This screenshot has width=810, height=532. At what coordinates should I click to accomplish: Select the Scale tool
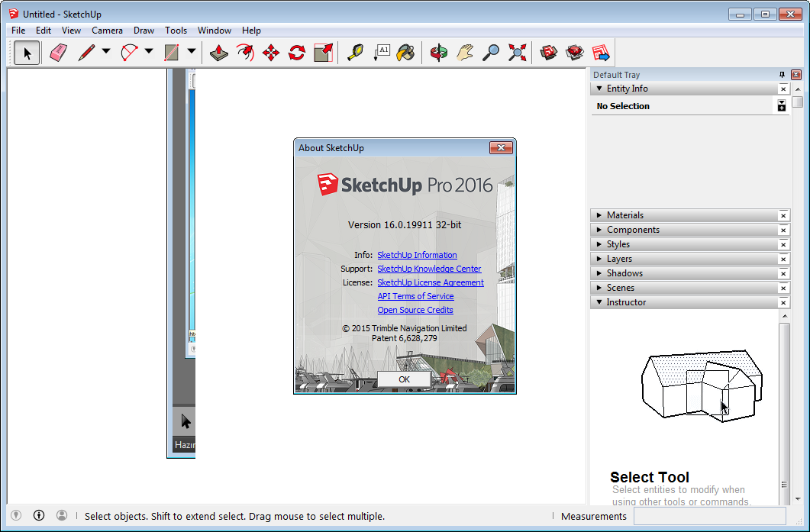pyautogui.click(x=324, y=53)
